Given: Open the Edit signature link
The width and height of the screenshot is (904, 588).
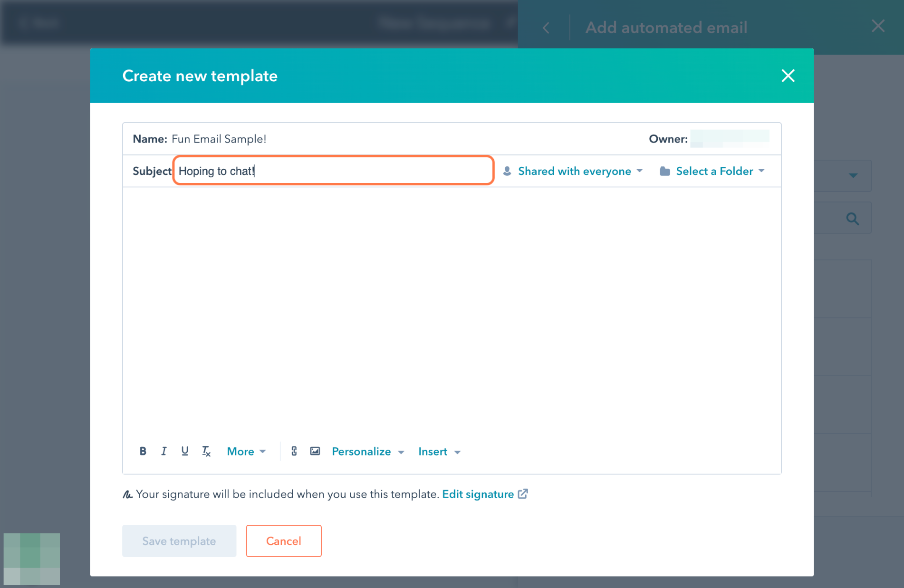Looking at the screenshot, I should tap(478, 494).
